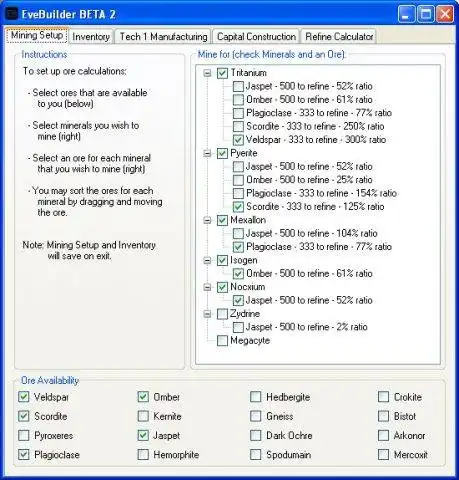Check Scordite 250% ratio under Tritanium
The image size is (459, 480).
coord(238,126)
